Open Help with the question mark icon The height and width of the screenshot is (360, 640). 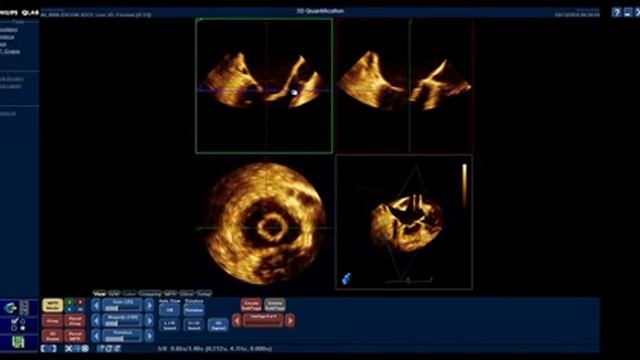616,13
